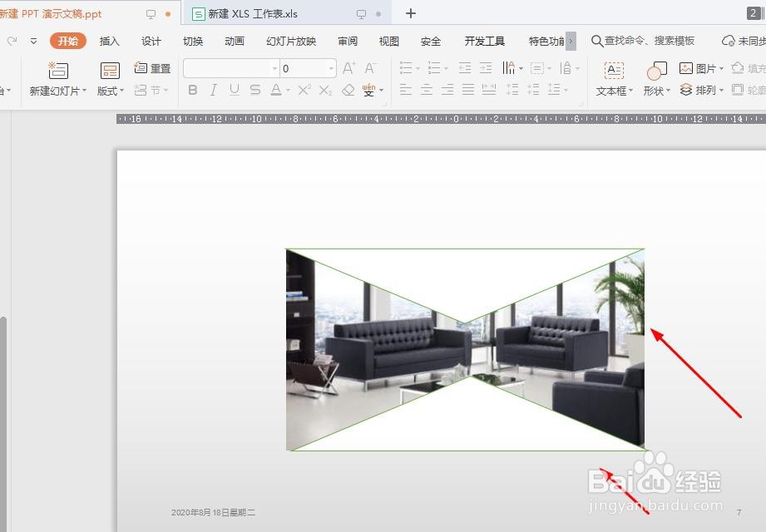Click the text direction icon

coord(508,68)
